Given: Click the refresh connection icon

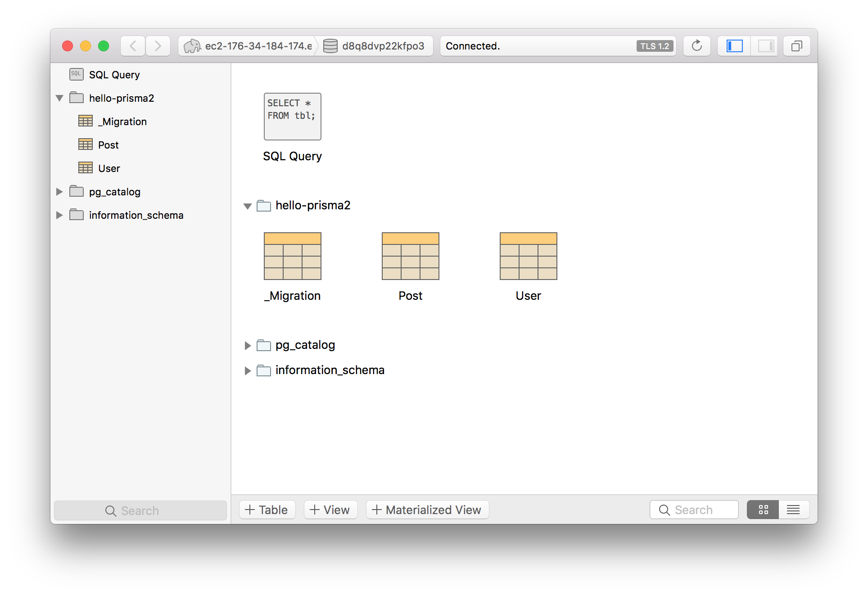Looking at the screenshot, I should (x=696, y=46).
